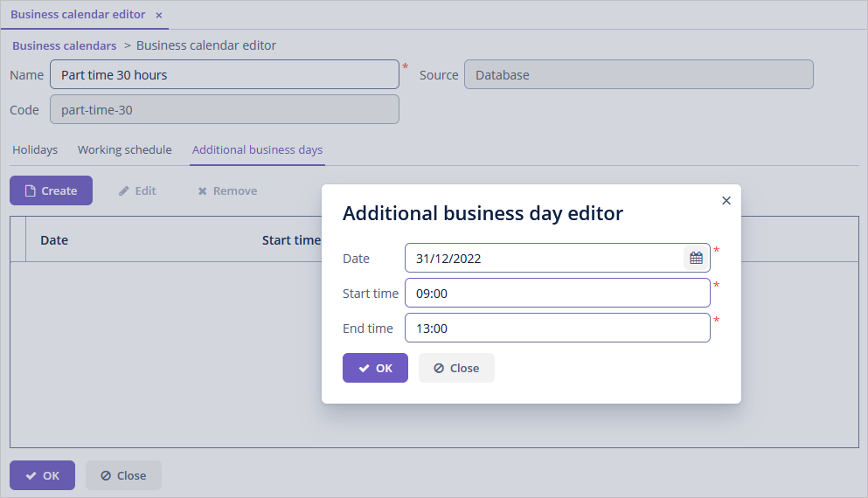
Task: Switch to the Holidays tab
Action: (35, 149)
